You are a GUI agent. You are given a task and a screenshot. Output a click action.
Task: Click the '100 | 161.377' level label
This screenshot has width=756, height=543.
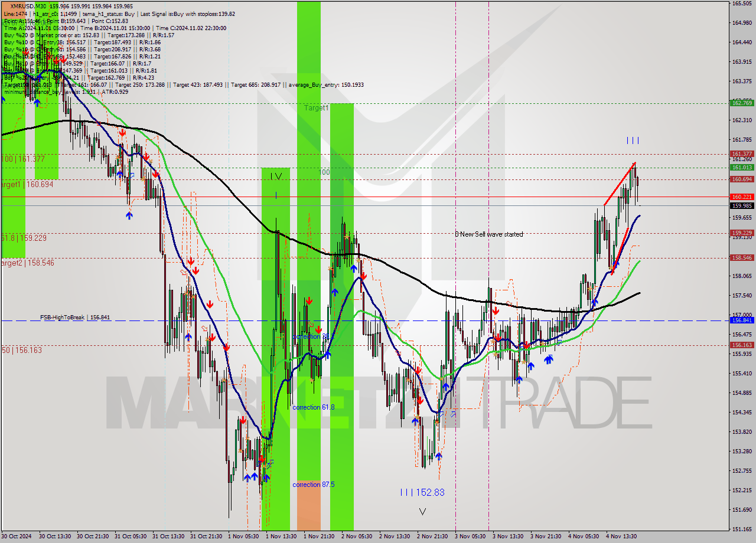(x=23, y=159)
